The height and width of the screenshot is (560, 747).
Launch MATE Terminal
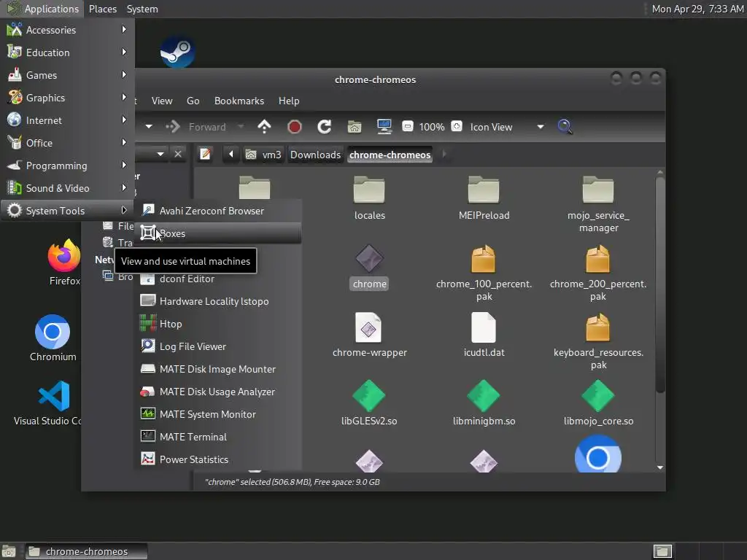click(219, 437)
